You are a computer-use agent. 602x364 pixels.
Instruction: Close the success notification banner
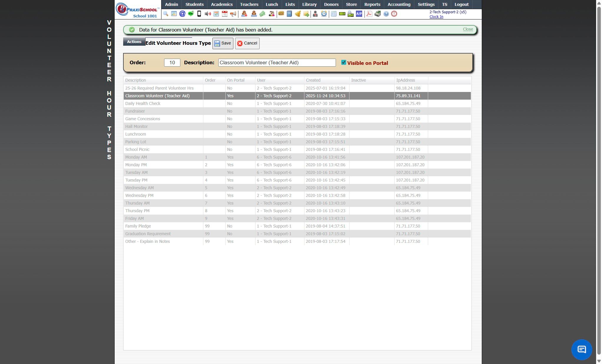(468, 29)
